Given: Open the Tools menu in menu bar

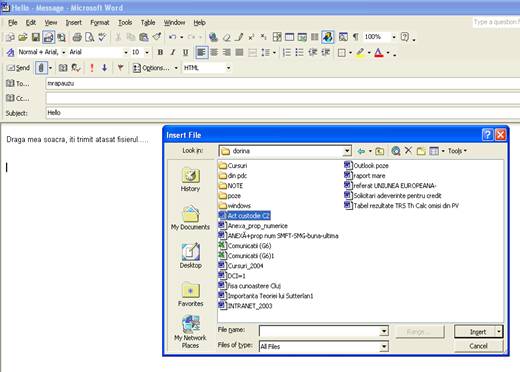Looking at the screenshot, I should [x=125, y=23].
